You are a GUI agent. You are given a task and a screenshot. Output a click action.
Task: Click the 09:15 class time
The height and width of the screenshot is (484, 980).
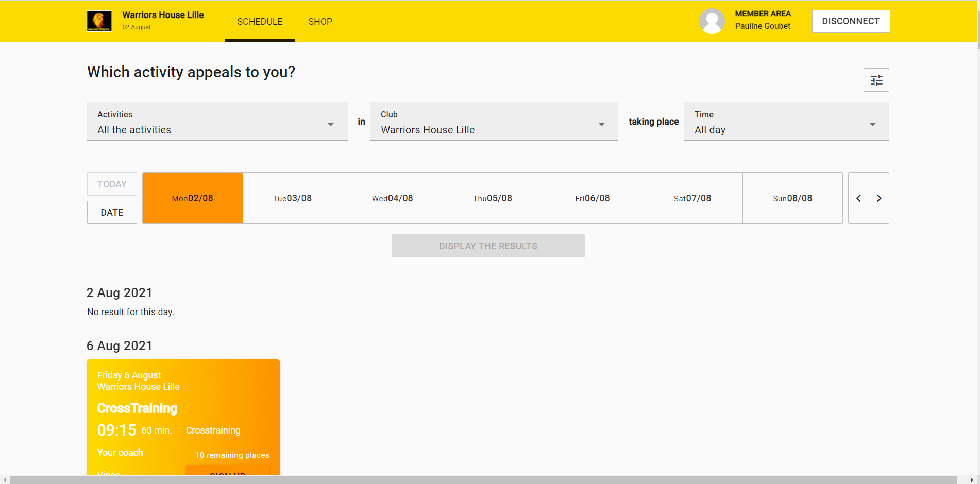[x=116, y=430]
